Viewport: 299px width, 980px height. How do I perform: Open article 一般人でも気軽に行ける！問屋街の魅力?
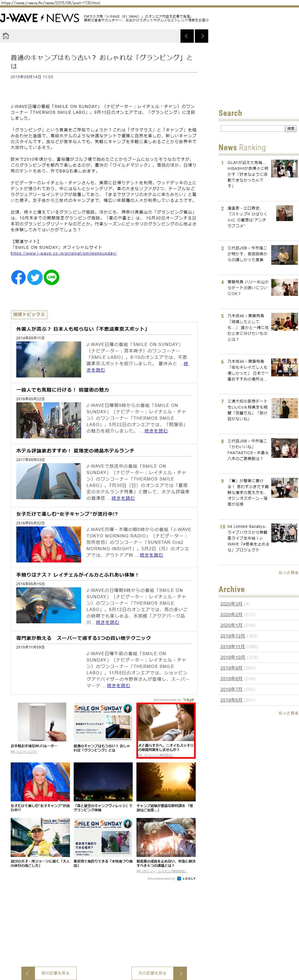pos(62,390)
